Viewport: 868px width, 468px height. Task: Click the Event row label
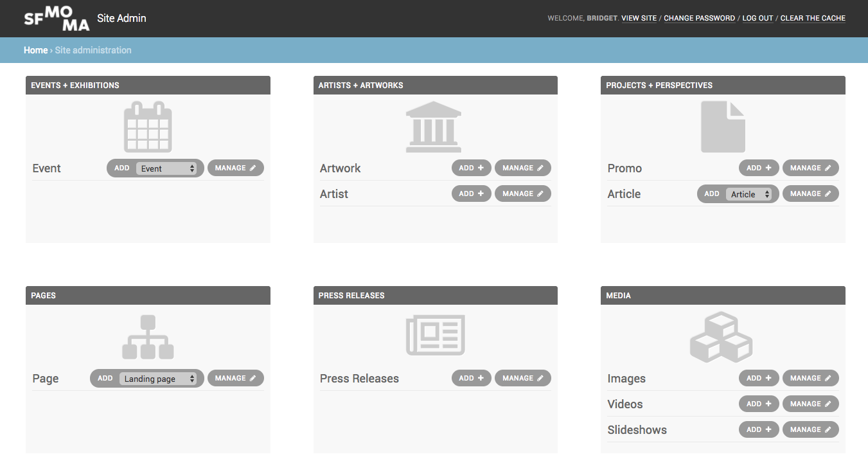(x=46, y=168)
